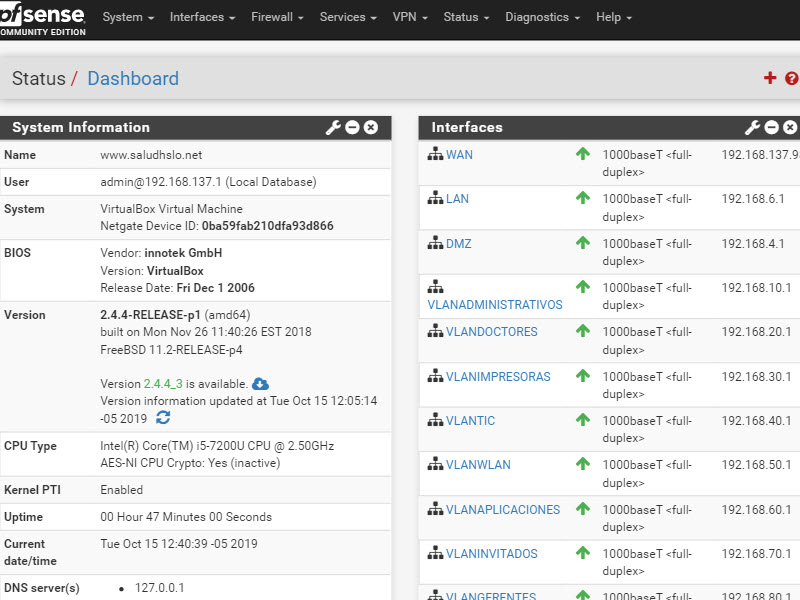Close the Interfaces widget

pos(790,127)
